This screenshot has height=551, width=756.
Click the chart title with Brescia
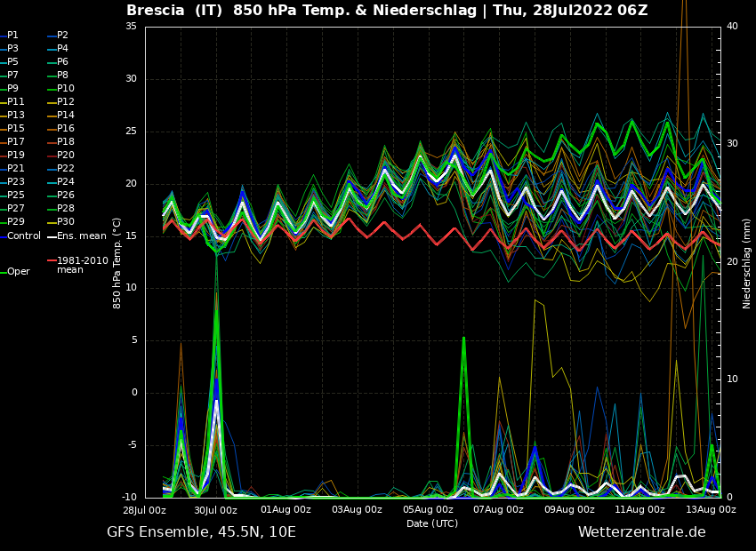click(x=387, y=11)
